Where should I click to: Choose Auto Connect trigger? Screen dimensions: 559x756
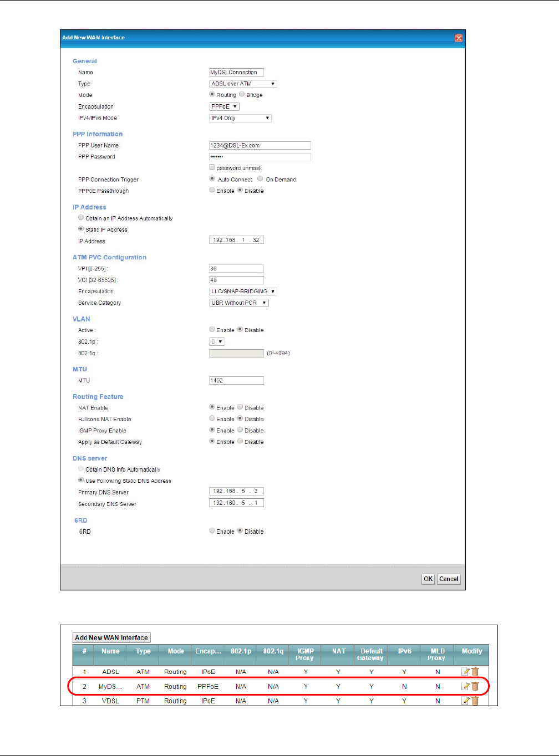point(212,178)
